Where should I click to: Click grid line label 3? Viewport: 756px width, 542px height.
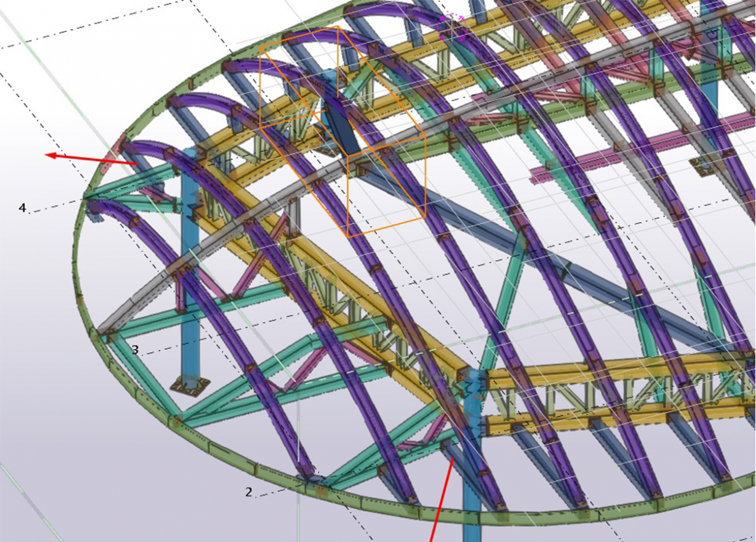click(135, 350)
